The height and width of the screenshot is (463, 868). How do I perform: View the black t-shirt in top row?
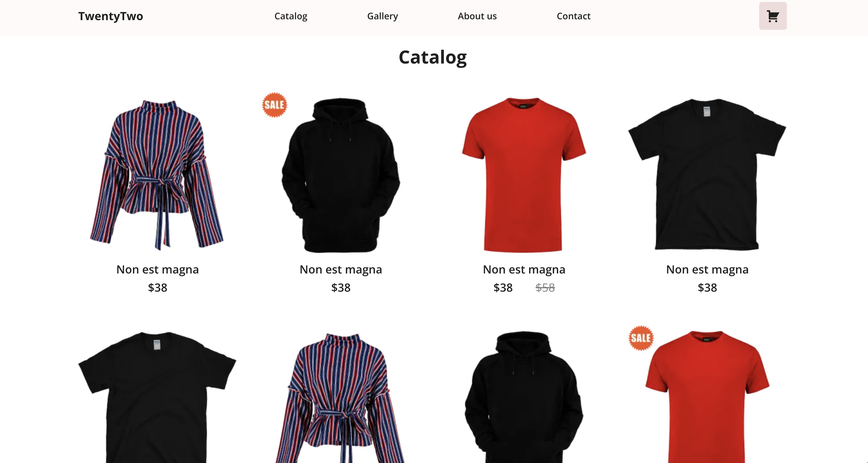pyautogui.click(x=707, y=174)
